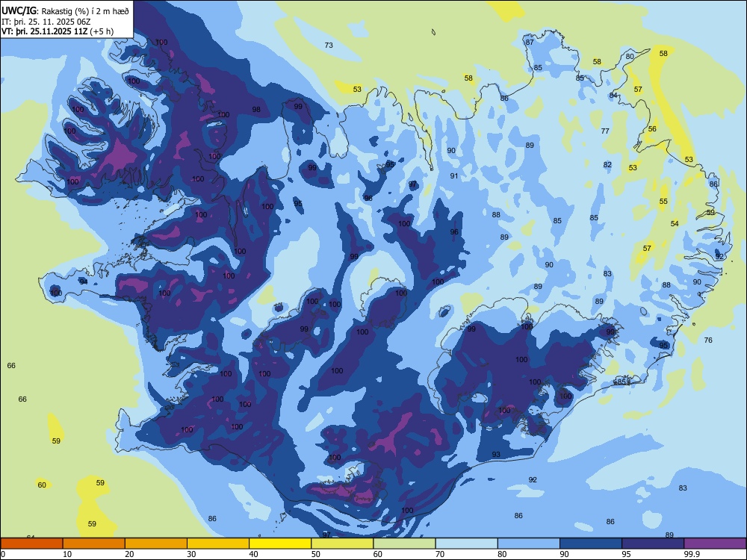Click the '54' value in eastern Iceland

point(675,224)
